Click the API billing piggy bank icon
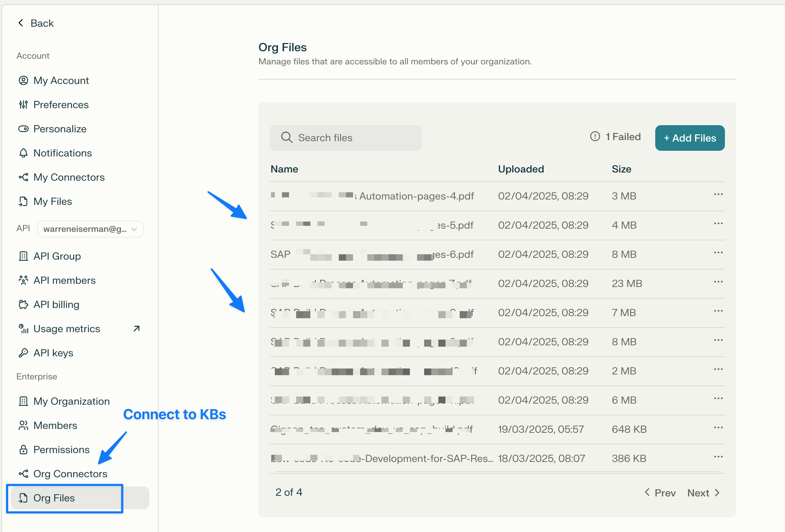 (23, 304)
